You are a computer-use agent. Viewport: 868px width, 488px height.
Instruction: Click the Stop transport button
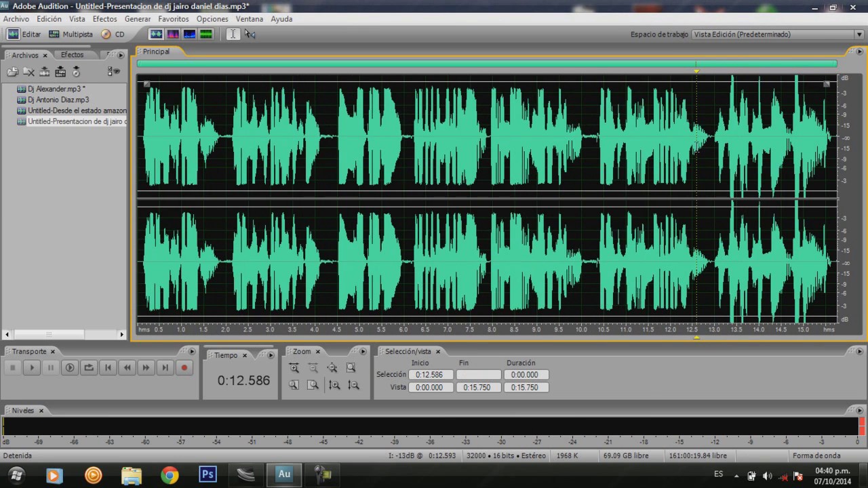click(12, 367)
